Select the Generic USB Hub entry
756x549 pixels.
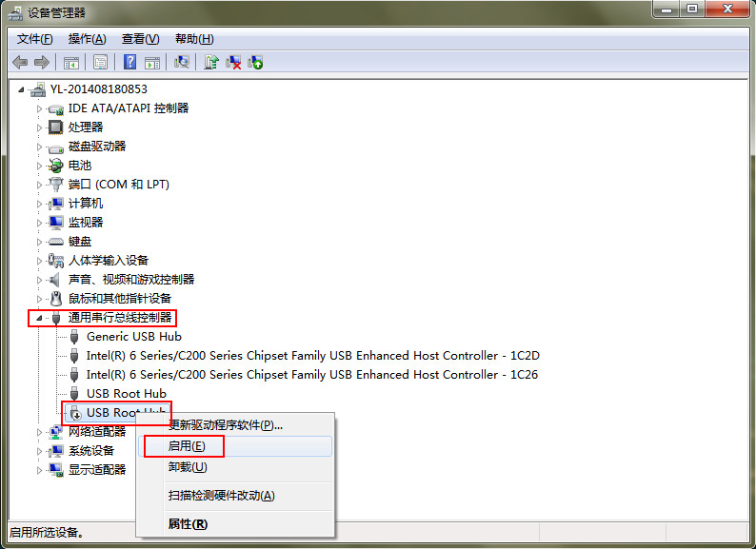click(134, 337)
